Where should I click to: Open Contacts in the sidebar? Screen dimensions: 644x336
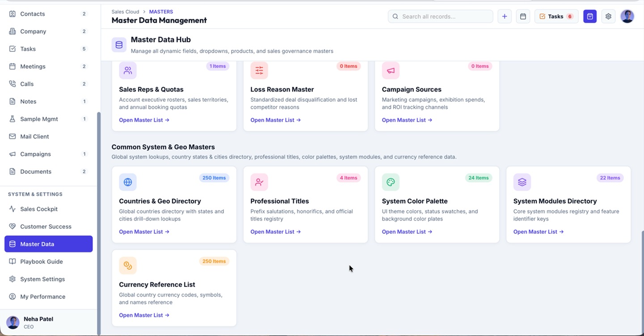click(48, 14)
